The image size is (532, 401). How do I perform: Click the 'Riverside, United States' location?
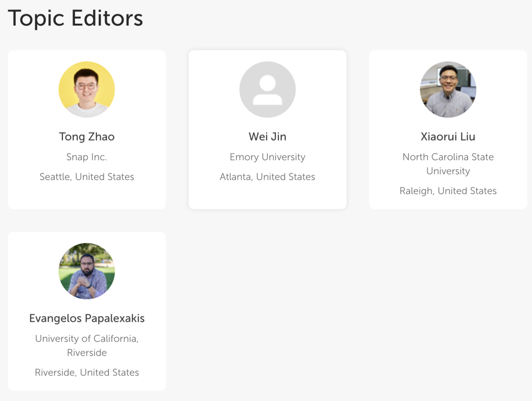tap(87, 372)
